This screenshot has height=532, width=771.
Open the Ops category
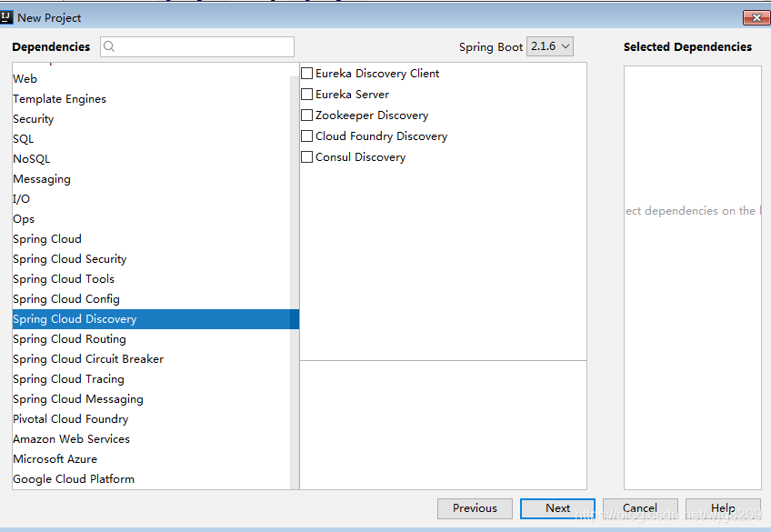tap(152, 219)
